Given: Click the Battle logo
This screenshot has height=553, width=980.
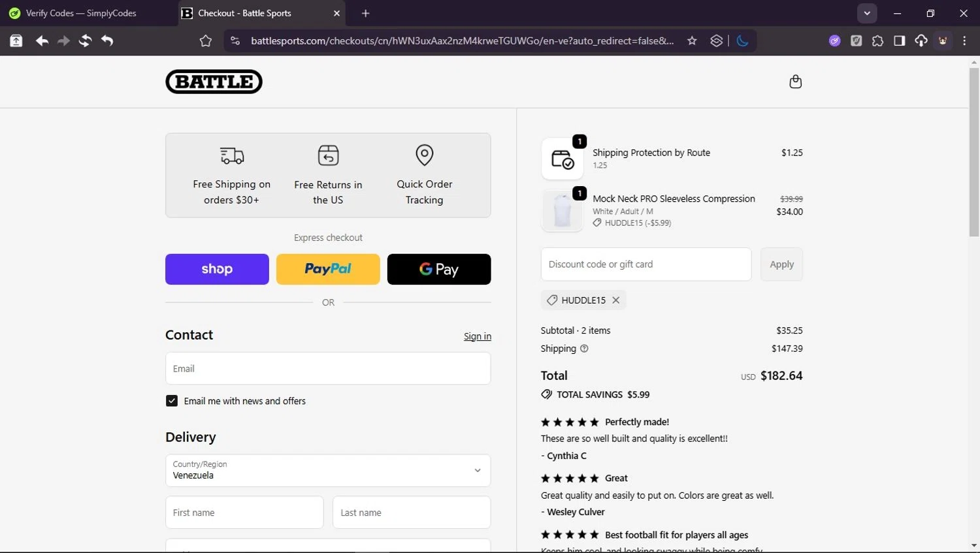Looking at the screenshot, I should (x=214, y=82).
